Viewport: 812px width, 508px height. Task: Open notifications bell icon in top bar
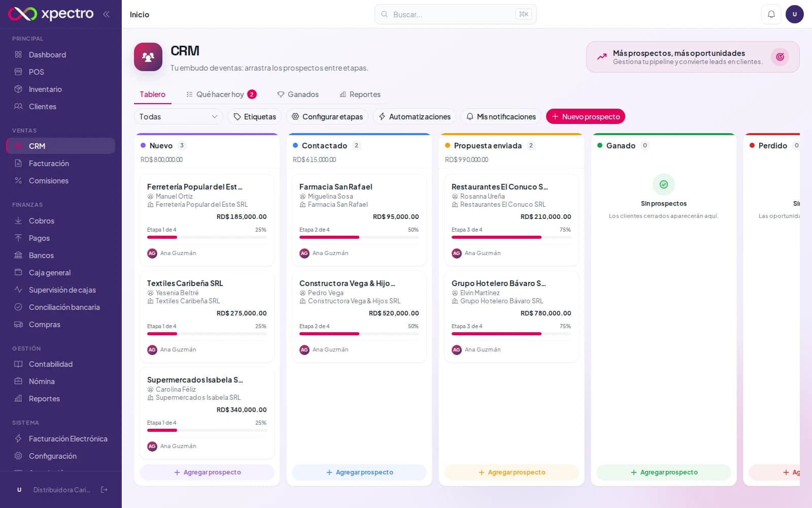[771, 14]
